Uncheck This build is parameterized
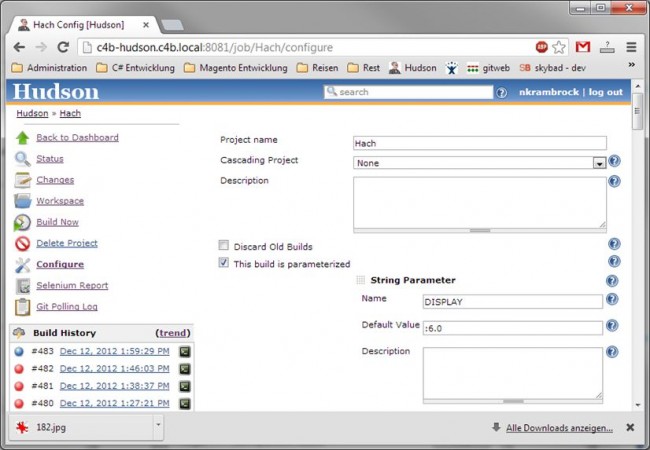Image resolution: width=650 pixels, height=450 pixels. pyautogui.click(x=223, y=263)
